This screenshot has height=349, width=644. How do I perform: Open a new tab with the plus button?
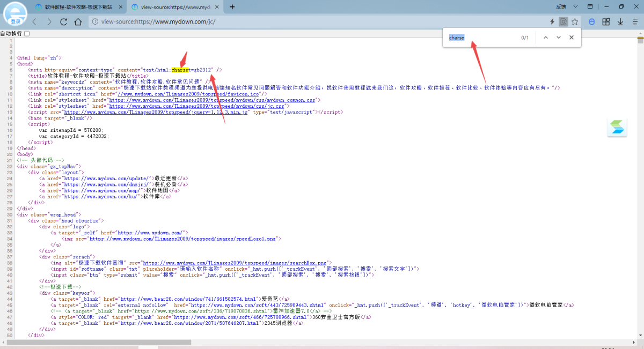tap(232, 7)
